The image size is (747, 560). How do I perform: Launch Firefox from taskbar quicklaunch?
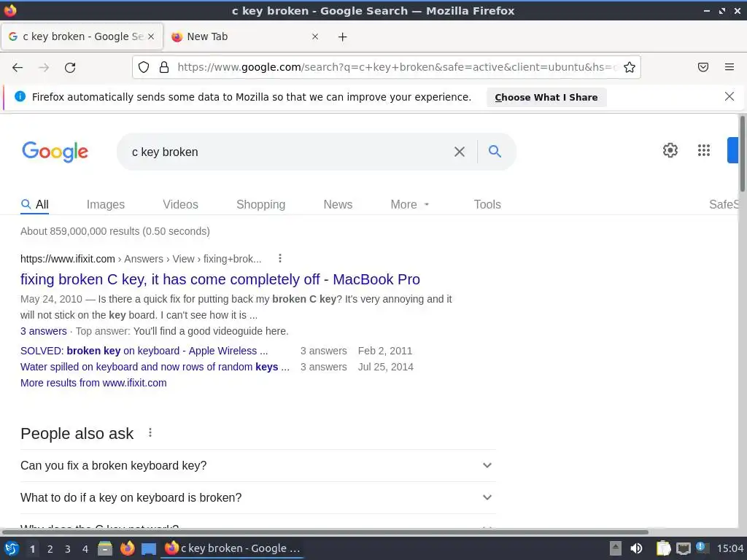pos(127,548)
